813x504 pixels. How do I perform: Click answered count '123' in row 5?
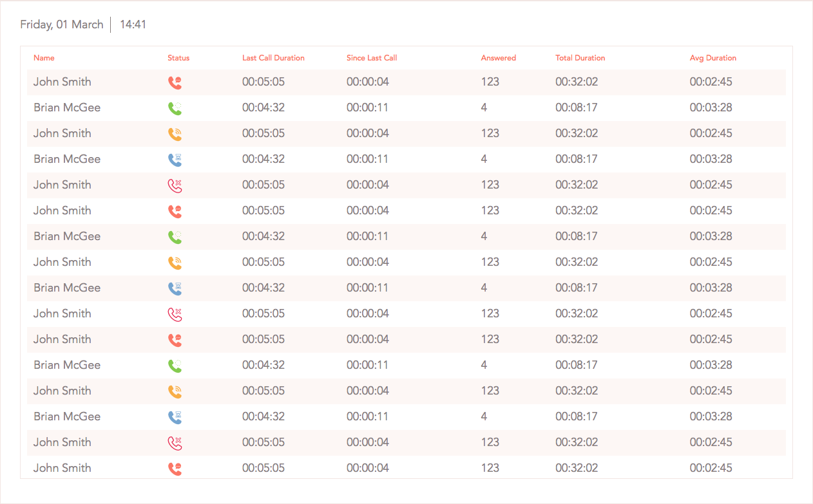point(490,185)
